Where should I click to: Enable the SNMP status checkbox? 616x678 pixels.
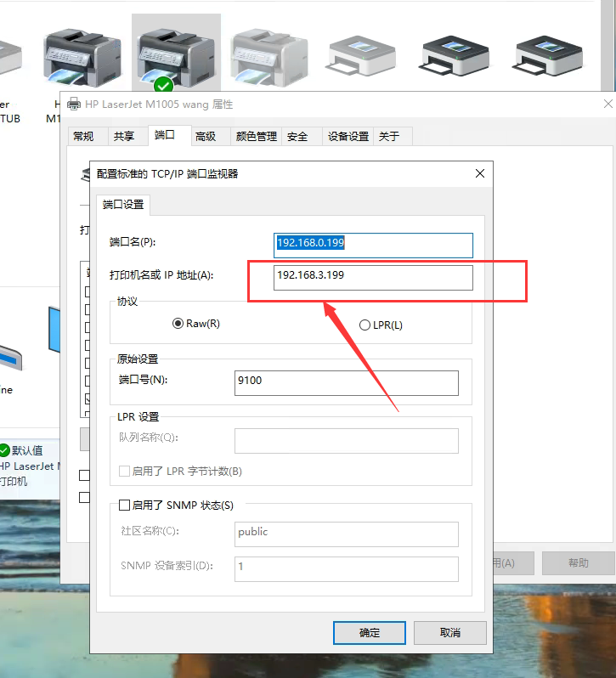point(124,505)
